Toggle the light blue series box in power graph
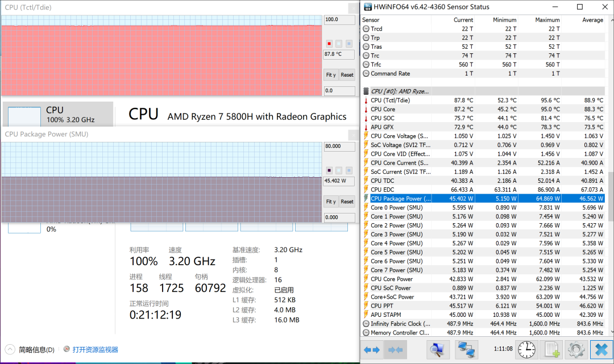Viewport: 614px width, 364px height. point(349,170)
